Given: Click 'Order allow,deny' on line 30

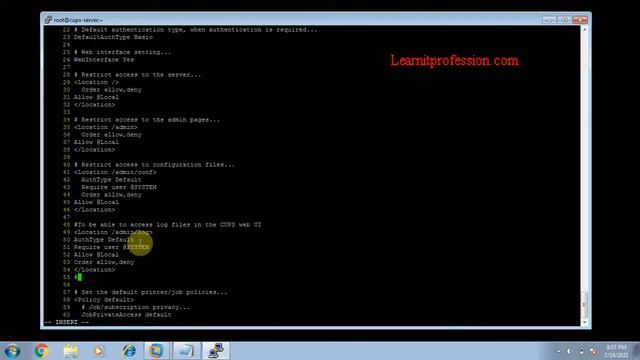Looking at the screenshot, I should 111,90.
